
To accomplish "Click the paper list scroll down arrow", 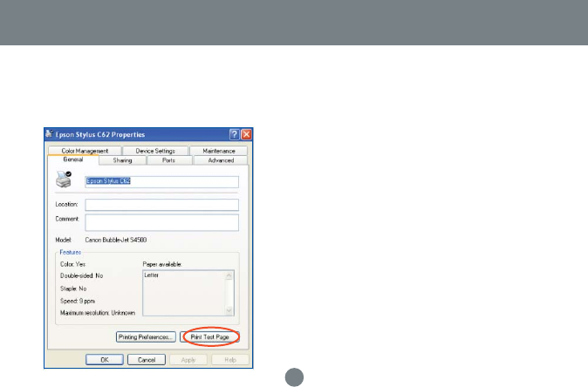I will (x=229, y=310).
